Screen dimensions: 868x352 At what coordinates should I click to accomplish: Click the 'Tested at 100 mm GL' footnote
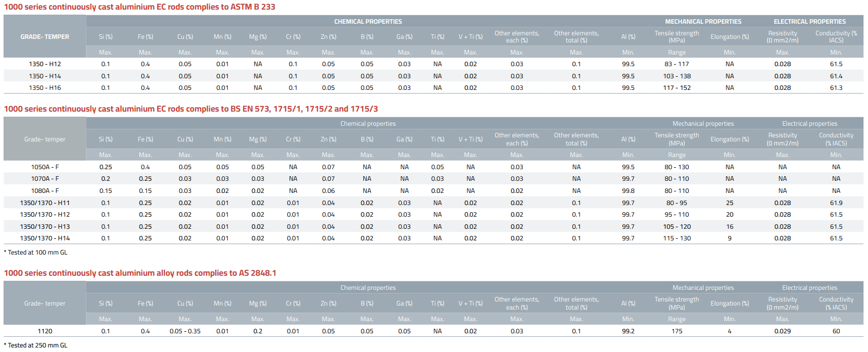click(x=36, y=253)
